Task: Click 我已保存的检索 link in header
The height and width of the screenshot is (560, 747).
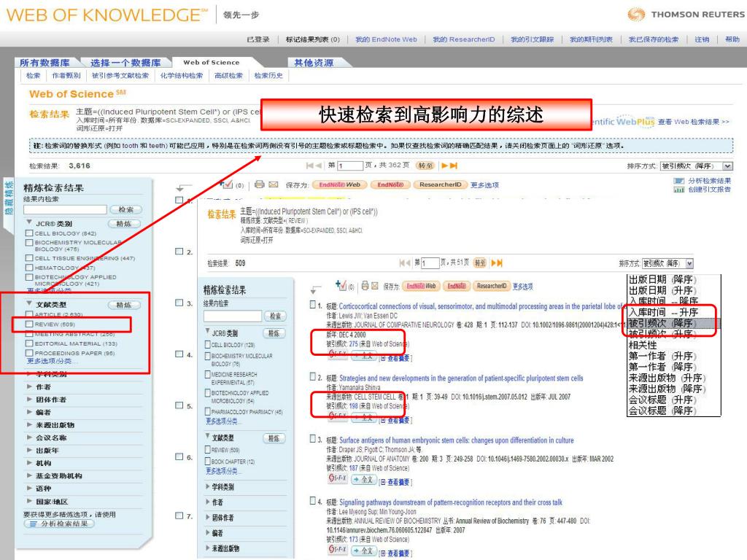Action: tap(653, 39)
